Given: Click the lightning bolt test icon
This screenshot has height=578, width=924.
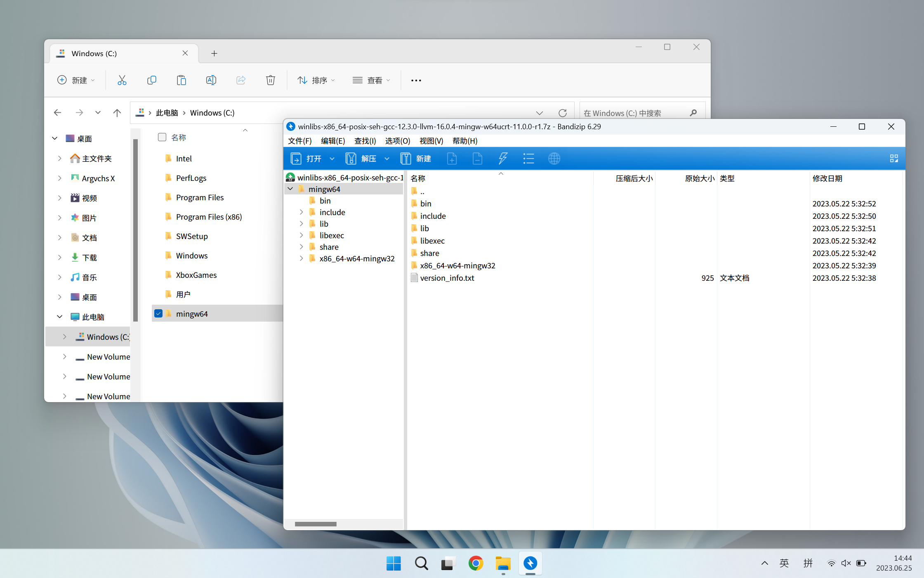Looking at the screenshot, I should click(x=503, y=159).
